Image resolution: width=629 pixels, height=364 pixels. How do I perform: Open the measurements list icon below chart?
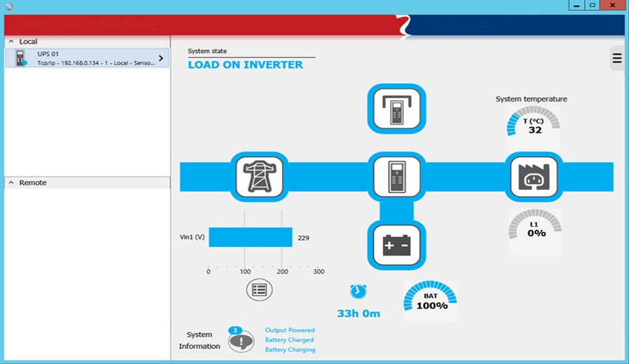pyautogui.click(x=259, y=290)
